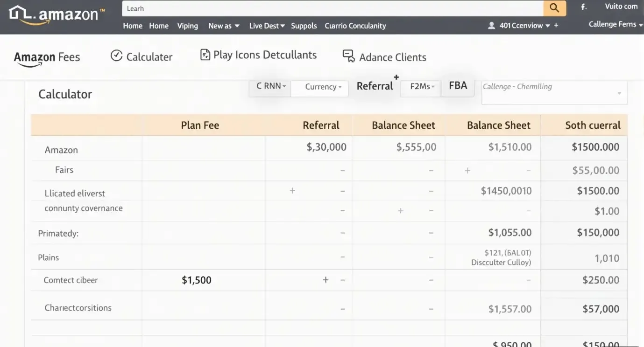The width and height of the screenshot is (644, 347).
Task: Click plus icon in Comtect cibeer row
Action: (x=326, y=280)
